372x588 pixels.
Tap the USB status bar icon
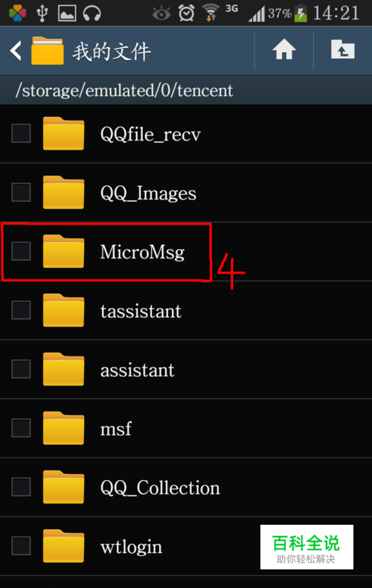pyautogui.click(x=42, y=13)
